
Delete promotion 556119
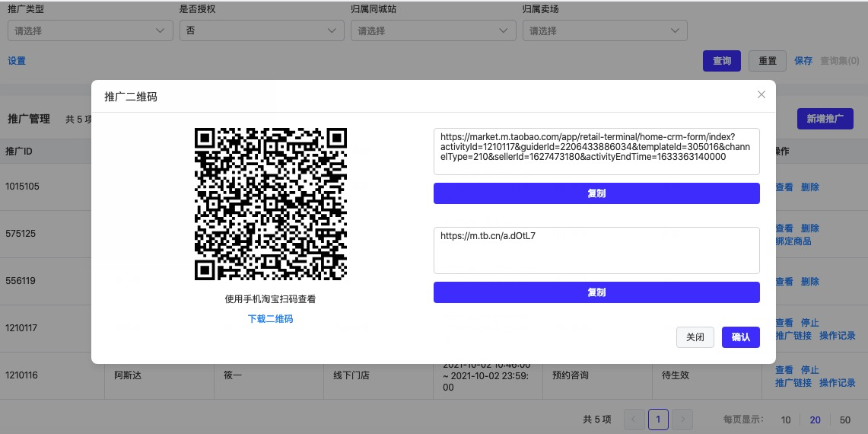(810, 282)
